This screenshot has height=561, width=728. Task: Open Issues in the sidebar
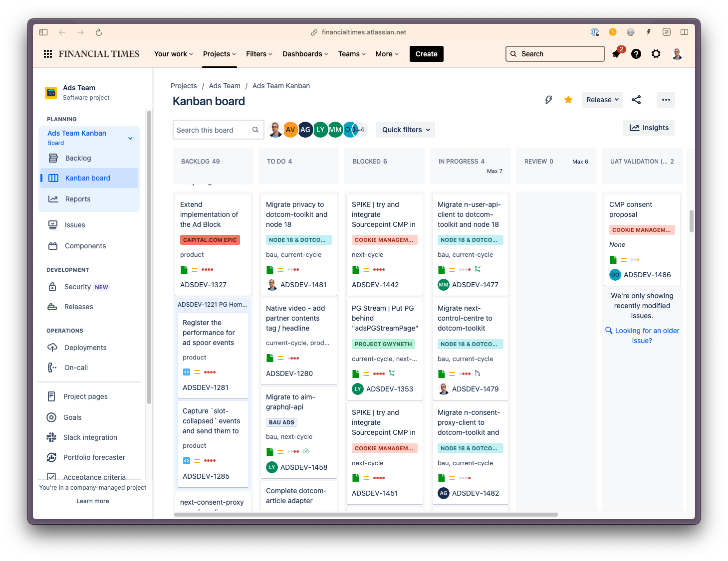coord(89,225)
